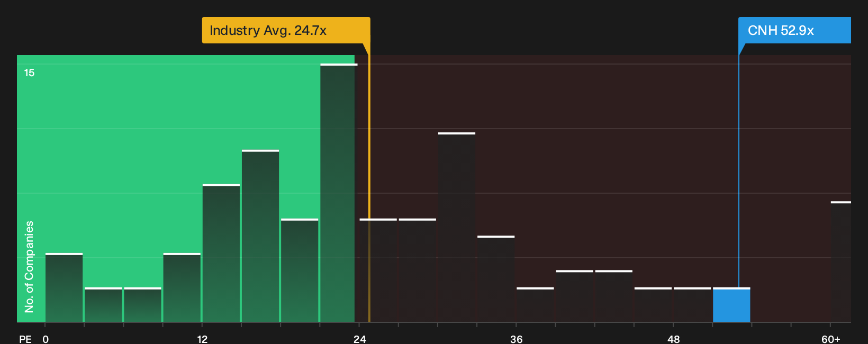The image size is (868, 344).
Task: Click the 60+ PE histogram bar
Action: (x=841, y=261)
